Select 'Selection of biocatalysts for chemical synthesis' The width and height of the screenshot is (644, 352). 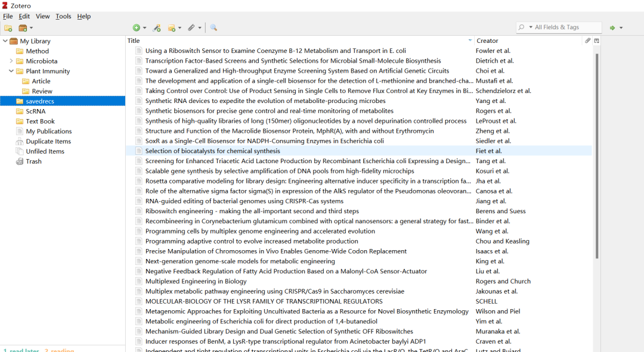(x=213, y=151)
